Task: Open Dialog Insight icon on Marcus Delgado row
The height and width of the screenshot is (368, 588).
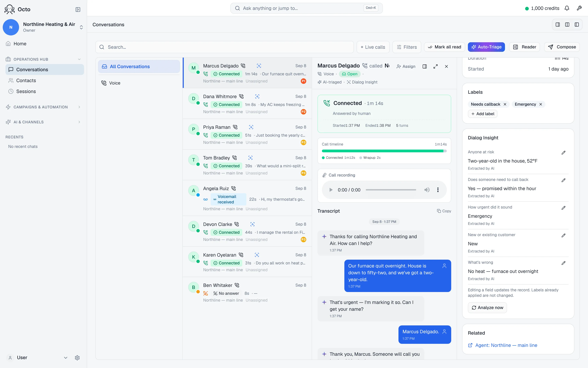Action: 259,66
